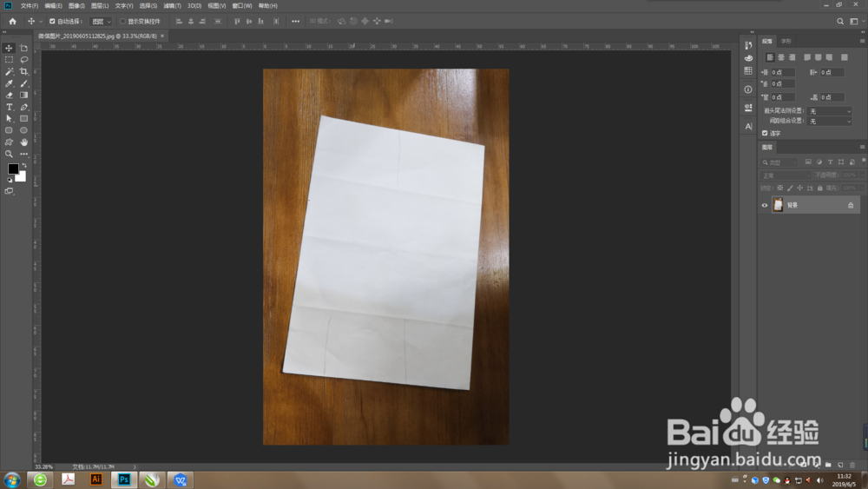The width and height of the screenshot is (868, 489).
Task: Select the Lasso tool
Action: 23,60
